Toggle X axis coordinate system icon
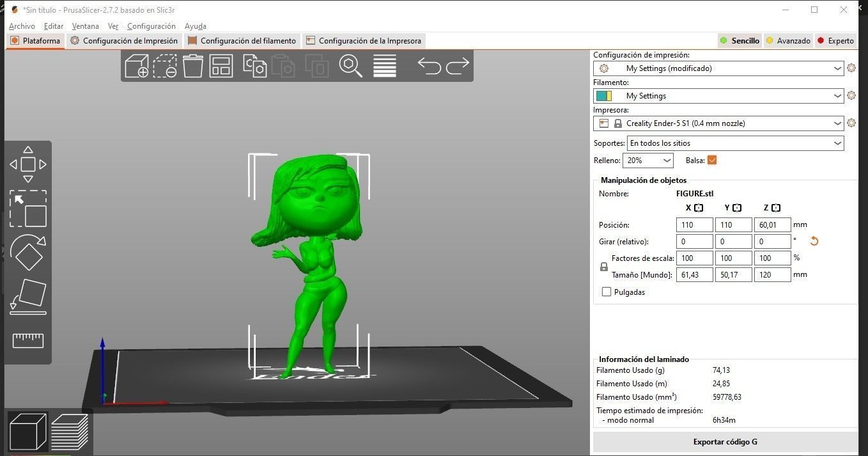The image size is (868, 456). [699, 208]
